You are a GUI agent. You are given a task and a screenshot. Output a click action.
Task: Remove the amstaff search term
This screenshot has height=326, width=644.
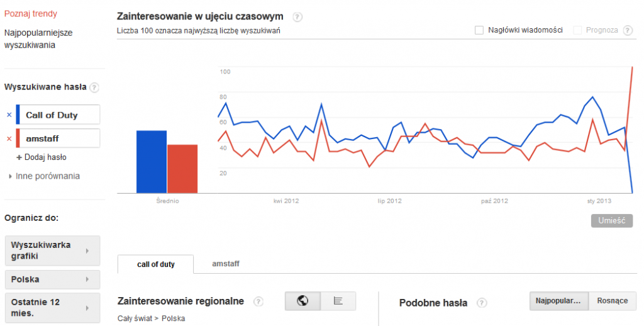(x=9, y=138)
